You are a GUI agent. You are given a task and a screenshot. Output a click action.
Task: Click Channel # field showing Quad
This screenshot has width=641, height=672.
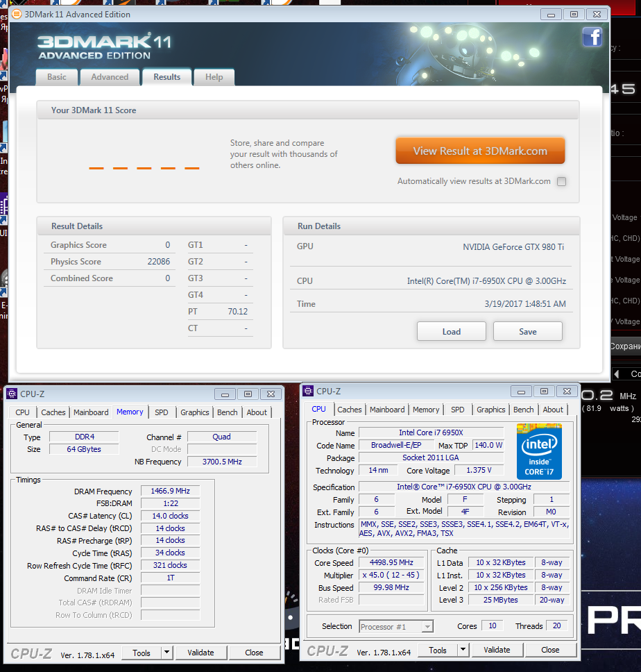[x=222, y=437]
